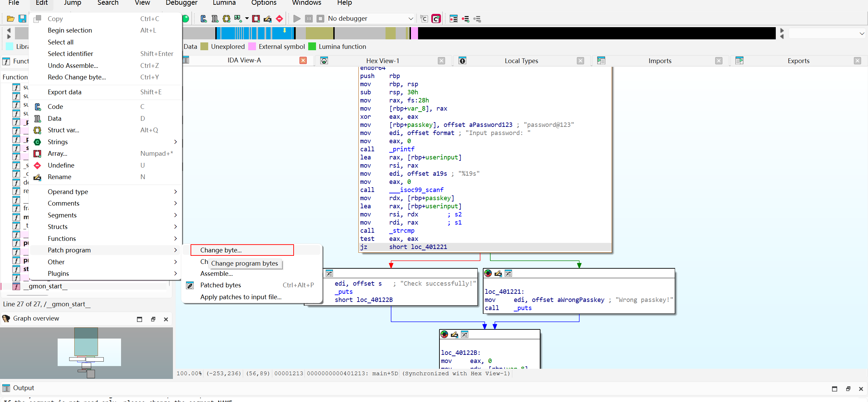Start the debugger process with play button

(297, 19)
